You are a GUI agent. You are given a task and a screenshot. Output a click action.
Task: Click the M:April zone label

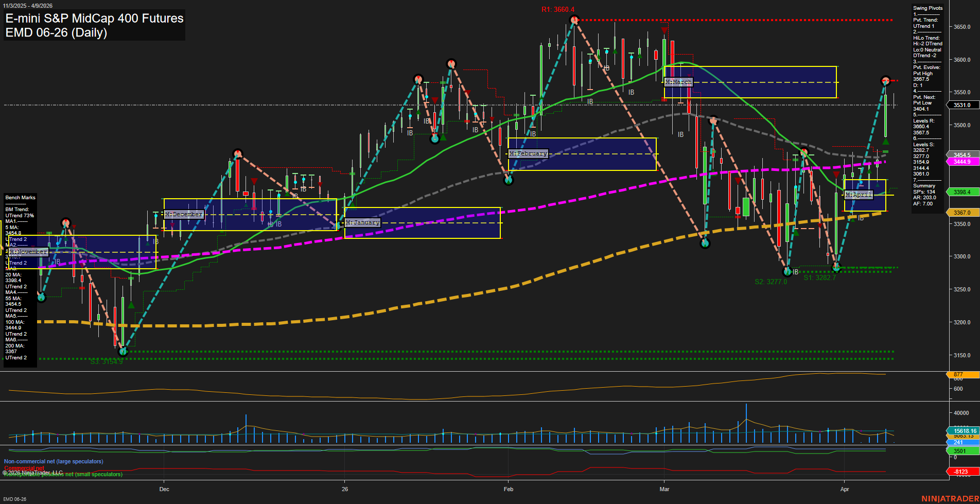pos(860,195)
